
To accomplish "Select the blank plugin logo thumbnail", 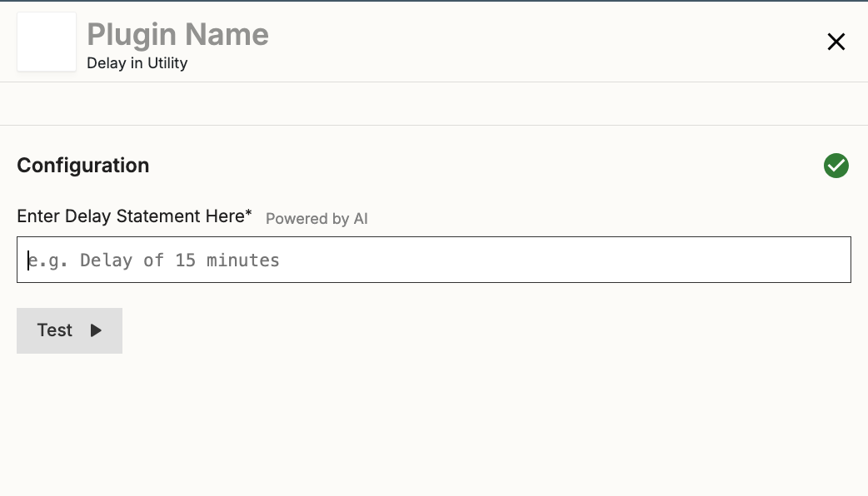I will pos(47,42).
